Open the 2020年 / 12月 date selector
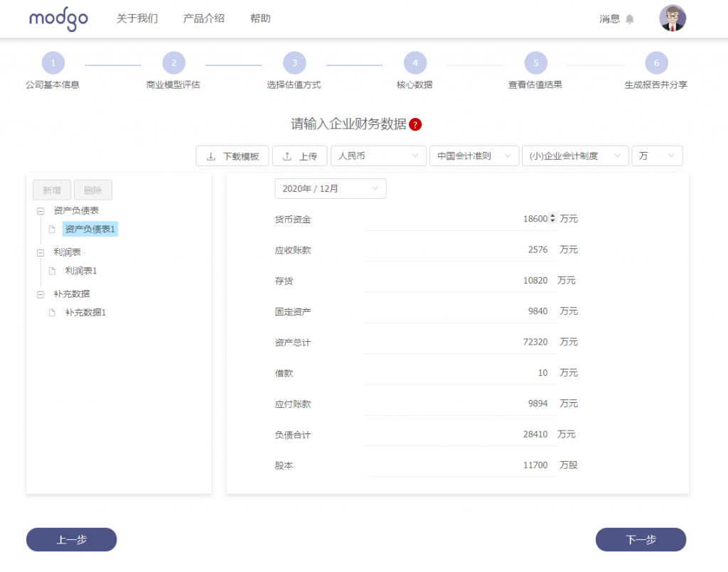This screenshot has height=572, width=728. click(331, 188)
